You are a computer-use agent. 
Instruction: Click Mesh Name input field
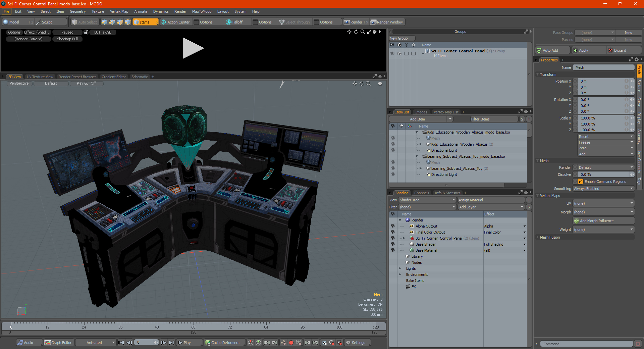603,67
